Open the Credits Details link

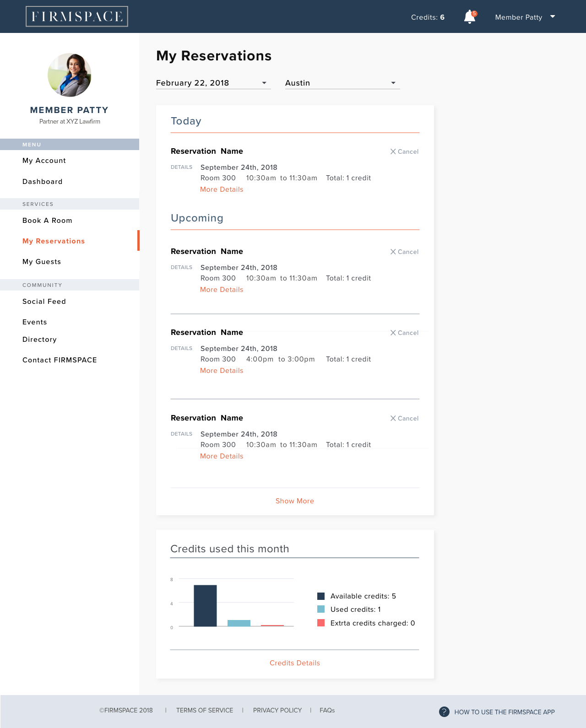click(x=295, y=663)
